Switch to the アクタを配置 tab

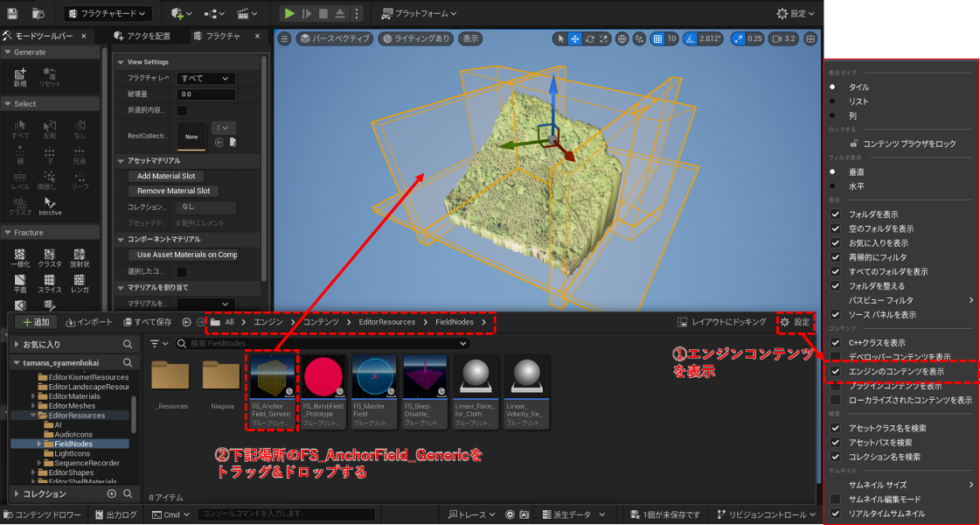click(144, 36)
